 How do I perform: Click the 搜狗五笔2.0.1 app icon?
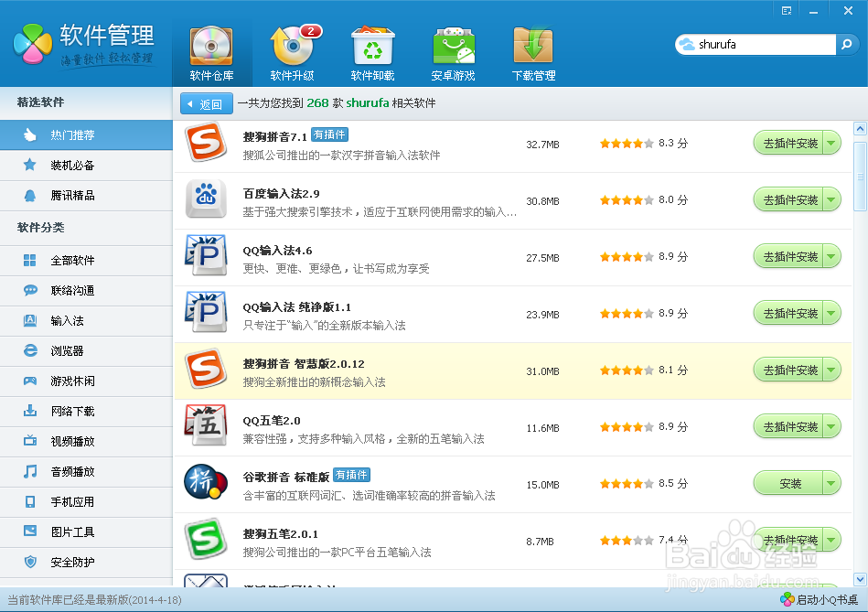click(x=206, y=539)
